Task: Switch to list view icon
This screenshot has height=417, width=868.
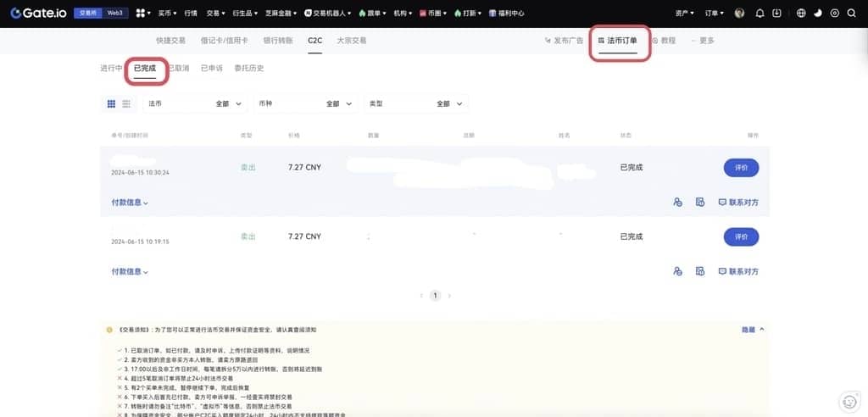Action: (126, 103)
